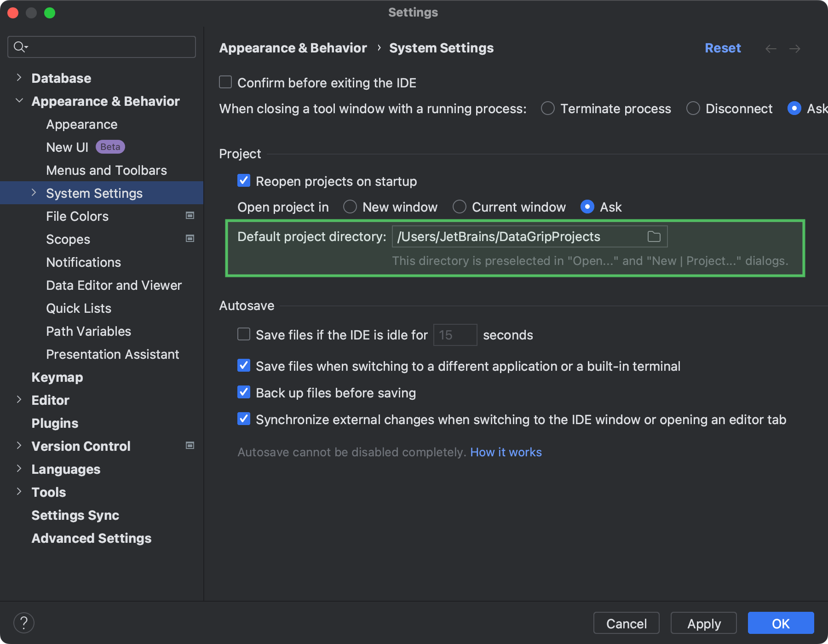
Task: Expand the Tools section
Action: click(x=19, y=491)
